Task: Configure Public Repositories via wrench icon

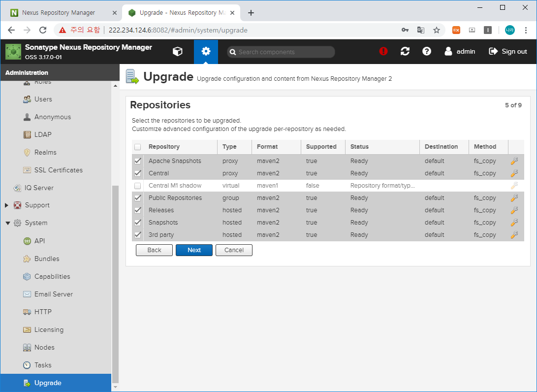Action: 514,197
